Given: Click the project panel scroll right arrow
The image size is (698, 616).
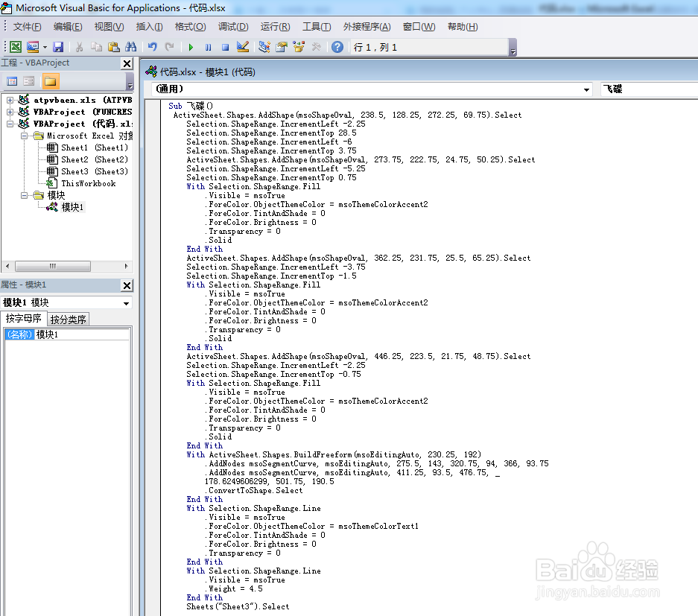Looking at the screenshot, I should pyautogui.click(x=126, y=266).
